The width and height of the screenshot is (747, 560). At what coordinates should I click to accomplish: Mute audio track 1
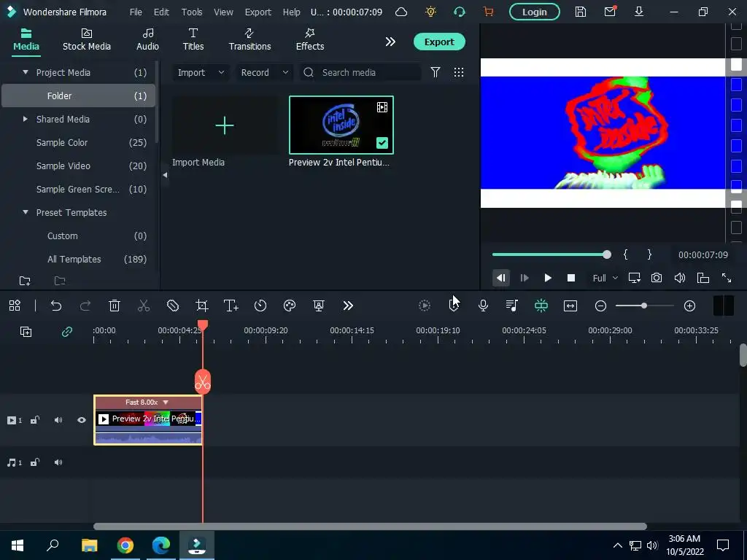click(x=58, y=462)
